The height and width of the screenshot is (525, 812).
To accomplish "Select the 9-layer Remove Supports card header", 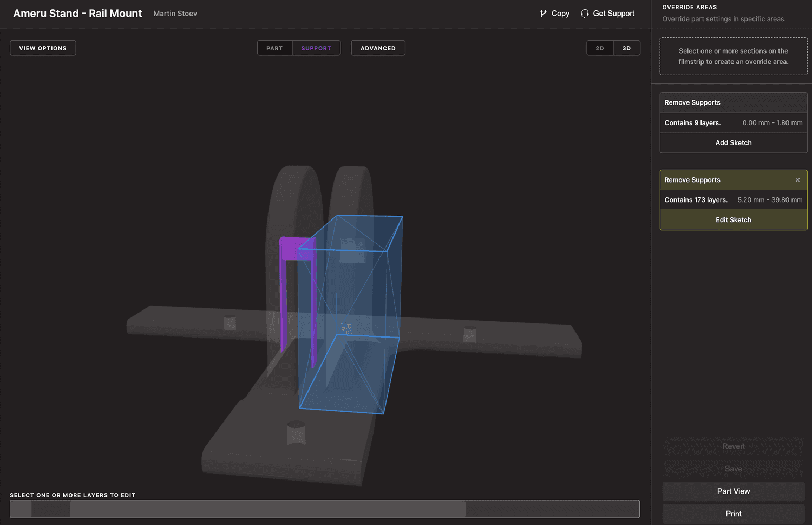I will point(733,102).
